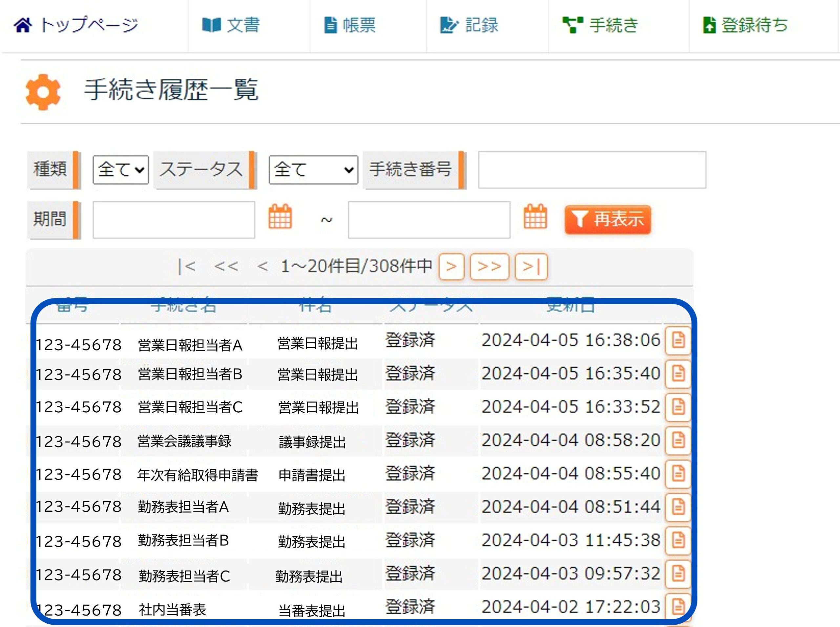Expand the 種類 dropdown
840x627 pixels.
[x=121, y=170]
